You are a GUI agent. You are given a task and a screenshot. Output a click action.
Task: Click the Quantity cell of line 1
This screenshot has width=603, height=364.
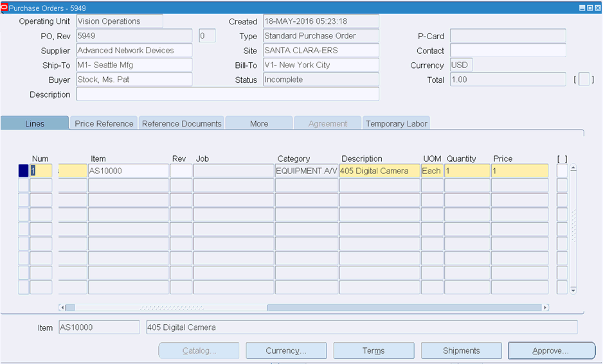(467, 171)
